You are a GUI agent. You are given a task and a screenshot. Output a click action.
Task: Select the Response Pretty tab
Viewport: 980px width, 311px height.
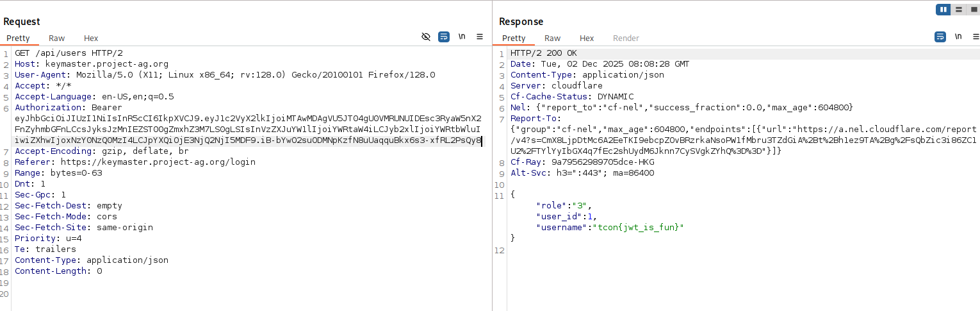pos(514,38)
